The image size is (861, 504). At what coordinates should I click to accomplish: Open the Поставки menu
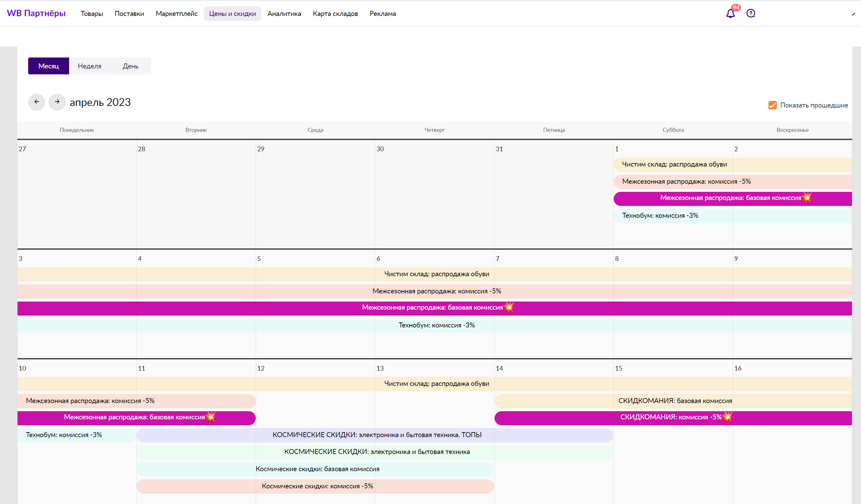point(129,14)
